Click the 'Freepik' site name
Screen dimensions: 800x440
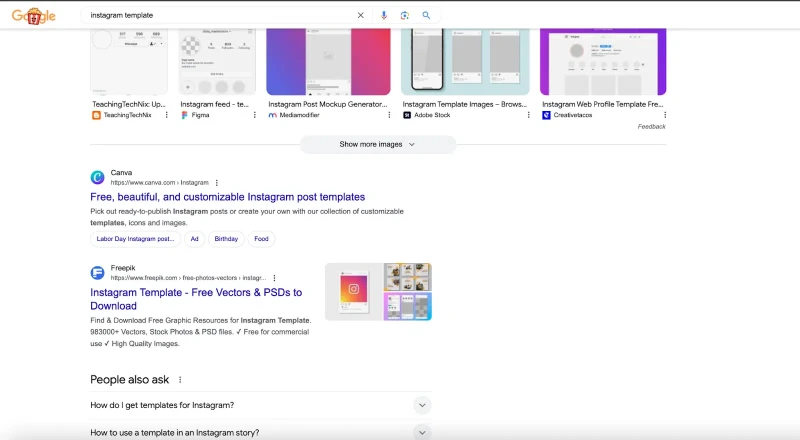(123, 268)
